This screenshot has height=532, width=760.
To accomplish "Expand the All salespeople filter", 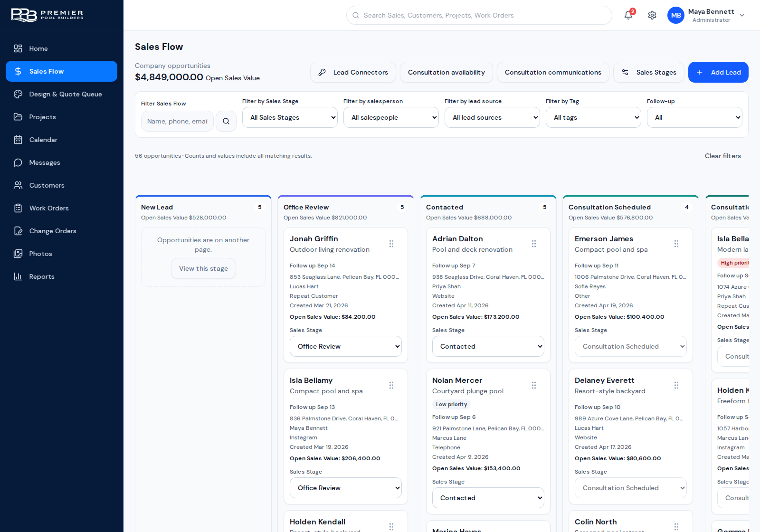I will tap(391, 117).
